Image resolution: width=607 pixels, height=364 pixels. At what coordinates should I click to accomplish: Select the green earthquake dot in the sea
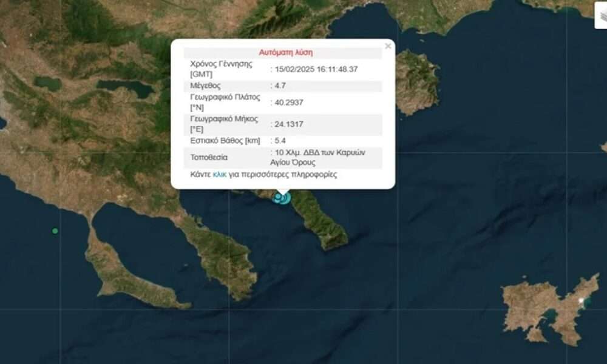pyautogui.click(x=55, y=231)
